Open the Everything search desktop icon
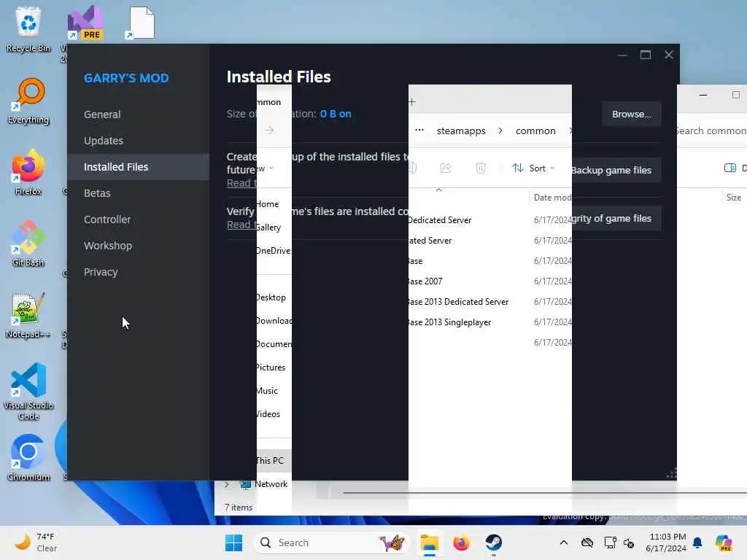This screenshot has height=560, width=747. pos(28,101)
